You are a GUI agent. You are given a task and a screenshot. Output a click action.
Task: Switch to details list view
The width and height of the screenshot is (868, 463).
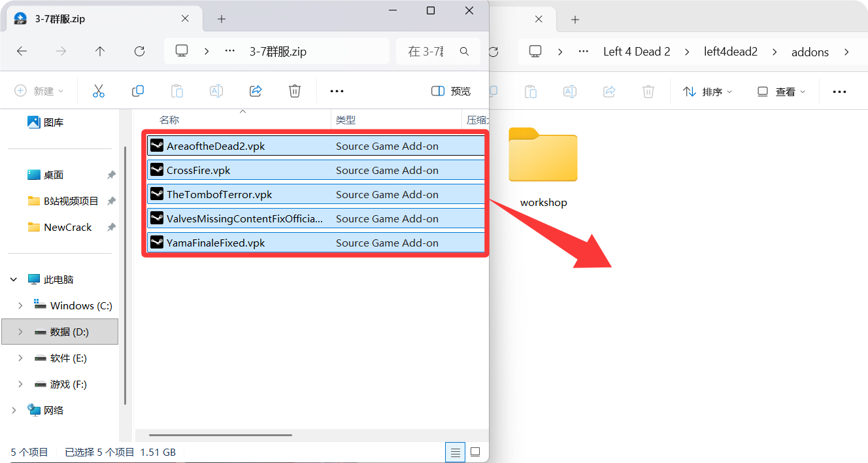455,452
